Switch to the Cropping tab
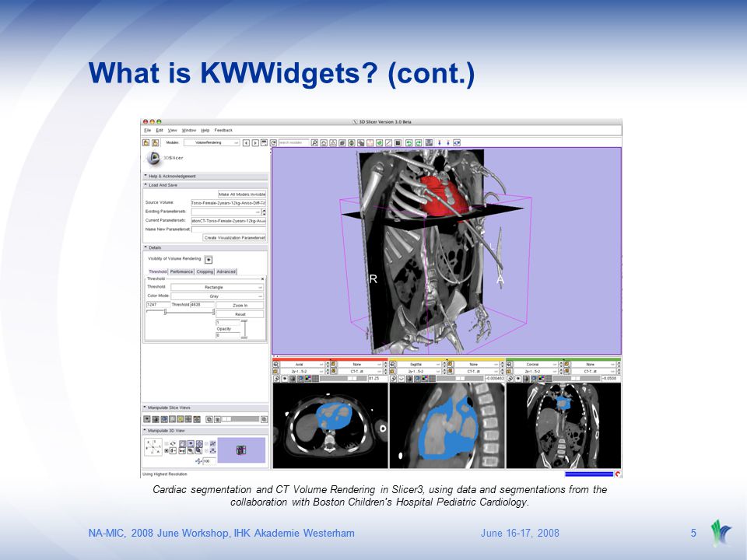747x560 pixels. [205, 271]
